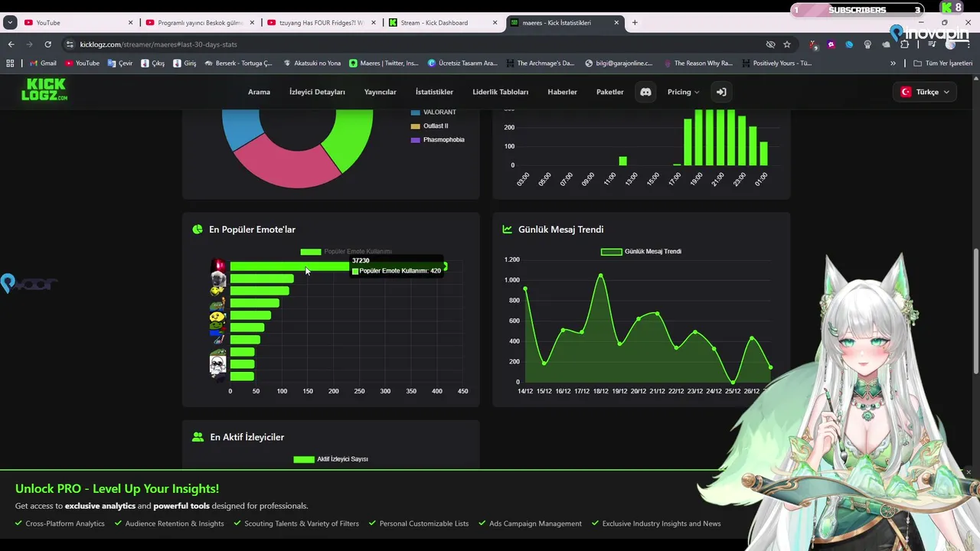The width and height of the screenshot is (980, 551).
Task: Open the Arama menu item
Action: [x=259, y=92]
